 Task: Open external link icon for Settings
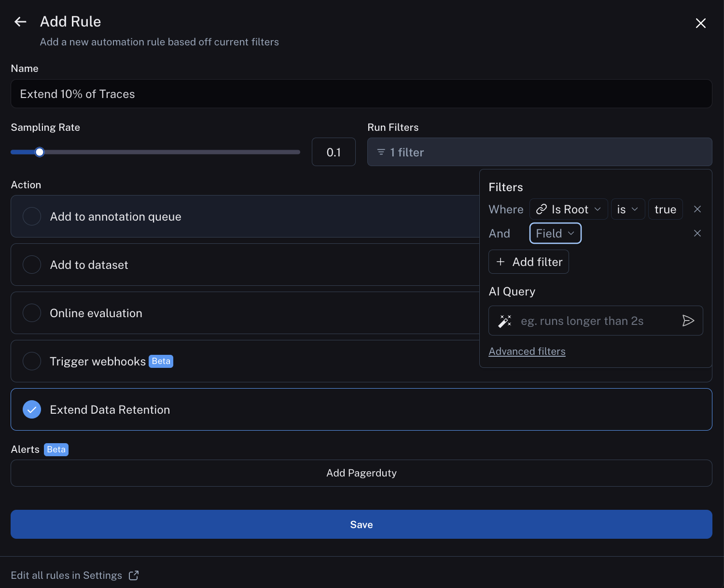(134, 575)
